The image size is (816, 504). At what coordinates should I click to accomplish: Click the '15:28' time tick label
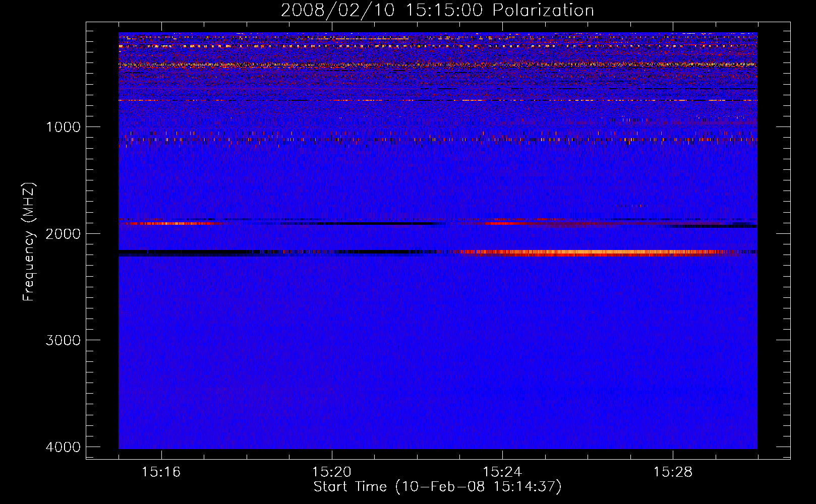click(673, 472)
